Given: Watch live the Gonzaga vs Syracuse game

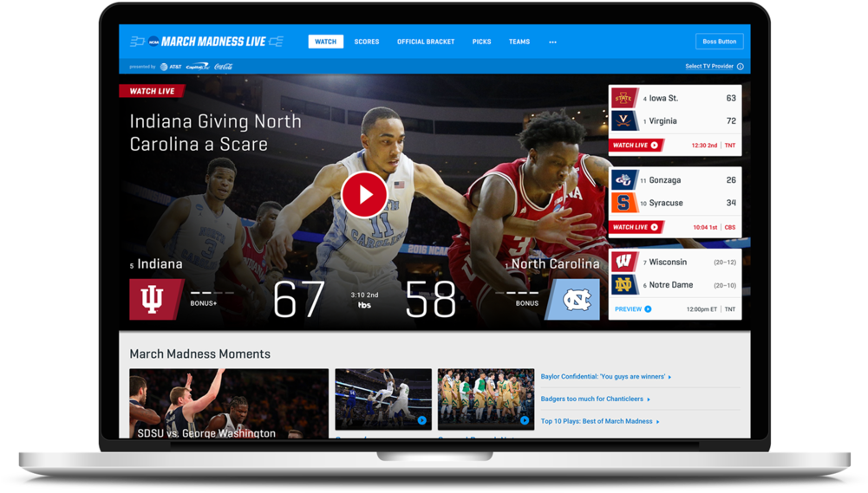Looking at the screenshot, I should 636,227.
